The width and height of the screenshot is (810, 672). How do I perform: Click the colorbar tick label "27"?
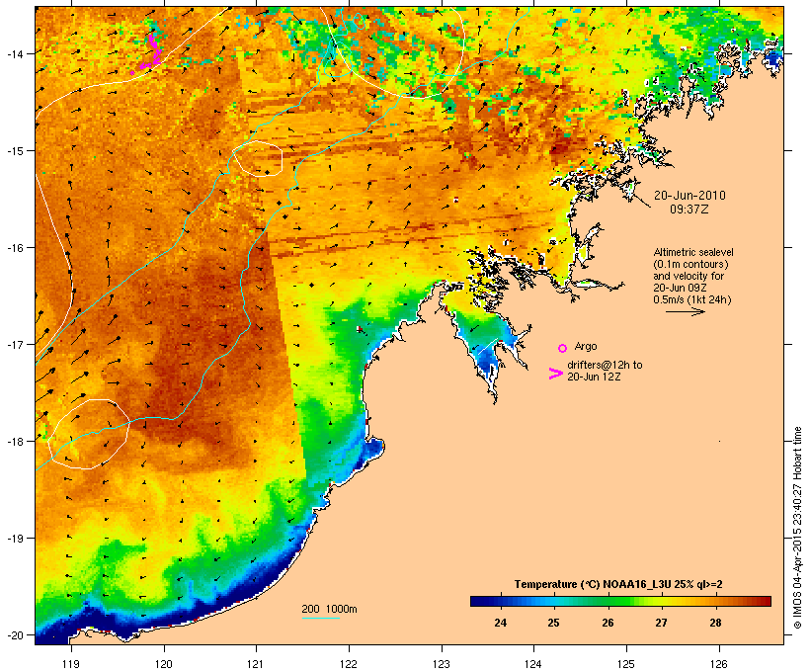point(661,623)
